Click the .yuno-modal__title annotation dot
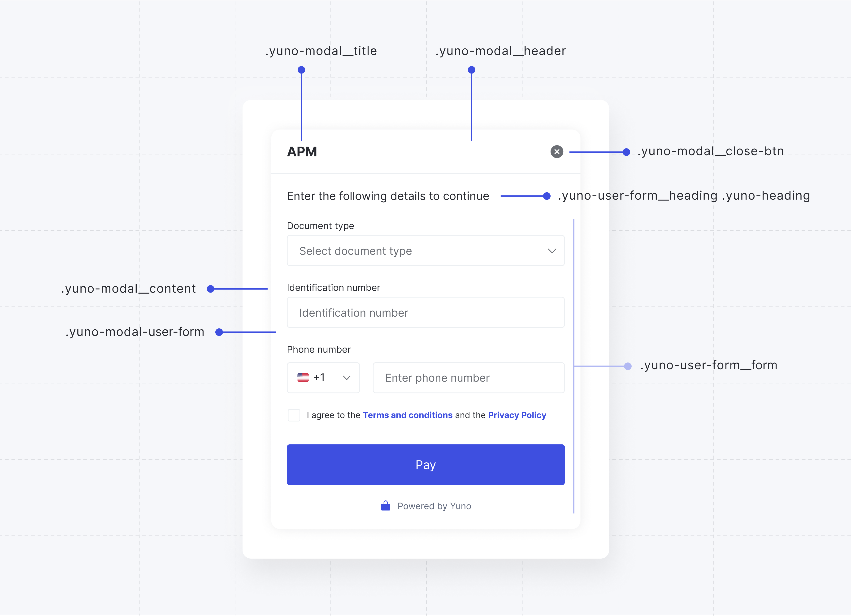Viewport: 851px width, 616px height. [301, 70]
